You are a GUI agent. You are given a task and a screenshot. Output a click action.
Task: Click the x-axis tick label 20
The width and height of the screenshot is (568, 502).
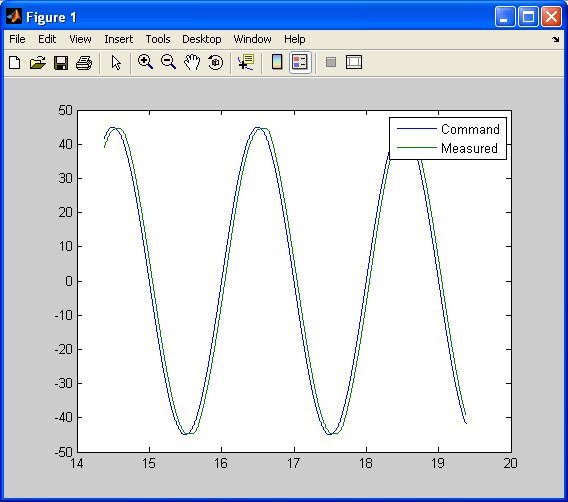pos(511,463)
